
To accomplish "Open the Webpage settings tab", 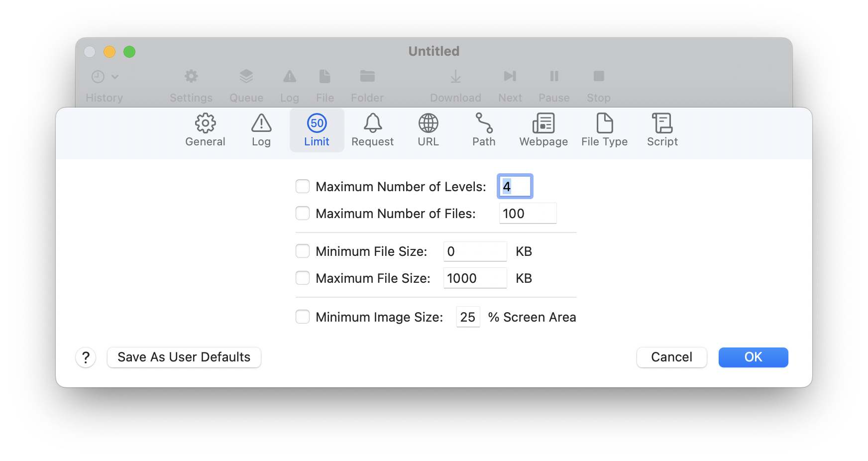I will tap(543, 130).
